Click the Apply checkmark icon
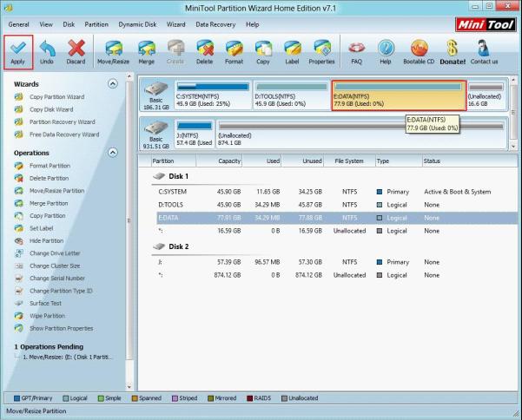This screenshot has height=420, width=522. pos(18,49)
